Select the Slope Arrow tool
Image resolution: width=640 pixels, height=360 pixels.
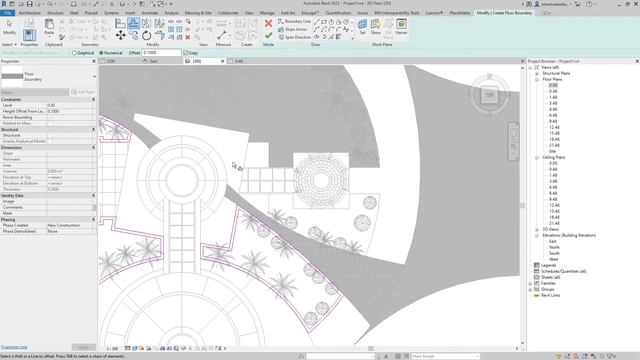[x=292, y=29]
